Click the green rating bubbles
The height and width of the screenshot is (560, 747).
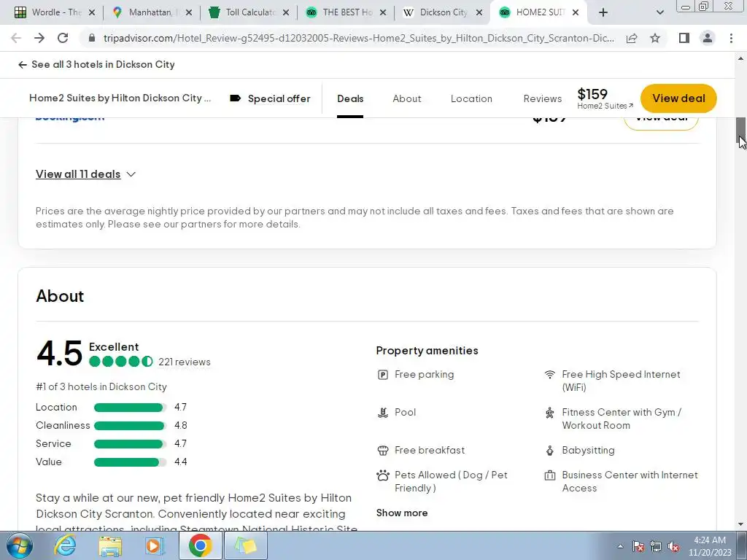tap(121, 362)
